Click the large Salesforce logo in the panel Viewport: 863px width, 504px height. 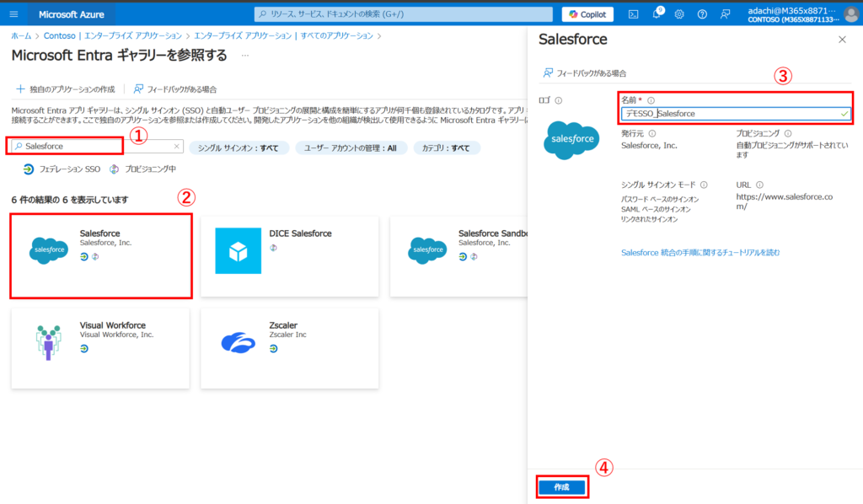coord(571,140)
